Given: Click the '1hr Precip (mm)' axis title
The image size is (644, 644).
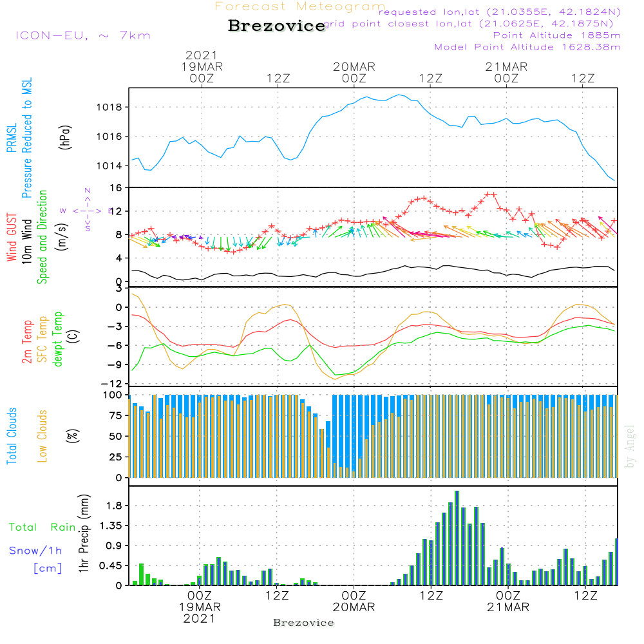Looking at the screenshot, I should click(84, 533).
